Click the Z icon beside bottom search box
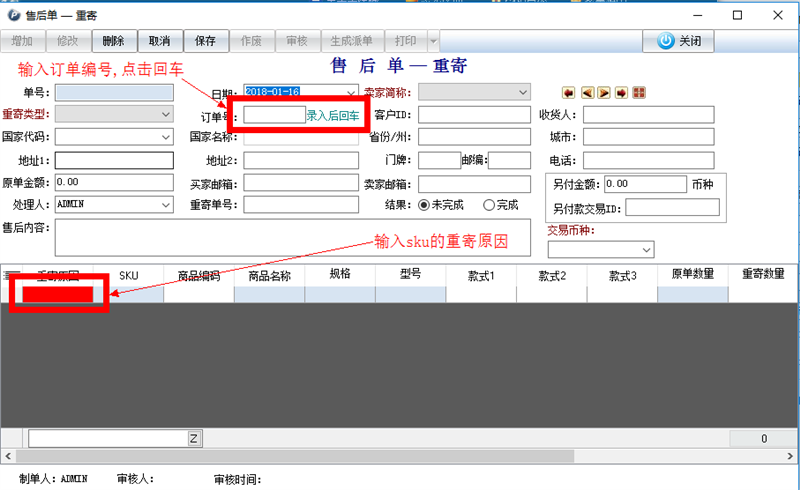The height and width of the screenshot is (490, 800). click(193, 439)
